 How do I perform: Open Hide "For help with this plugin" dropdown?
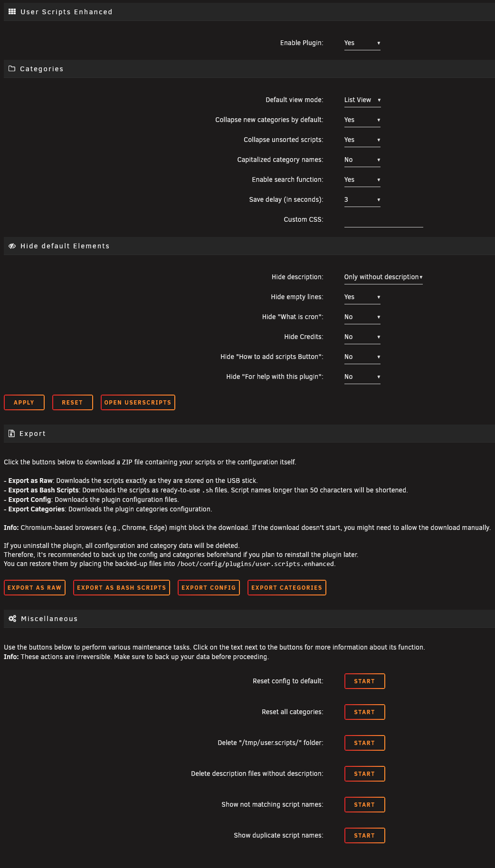(x=362, y=377)
